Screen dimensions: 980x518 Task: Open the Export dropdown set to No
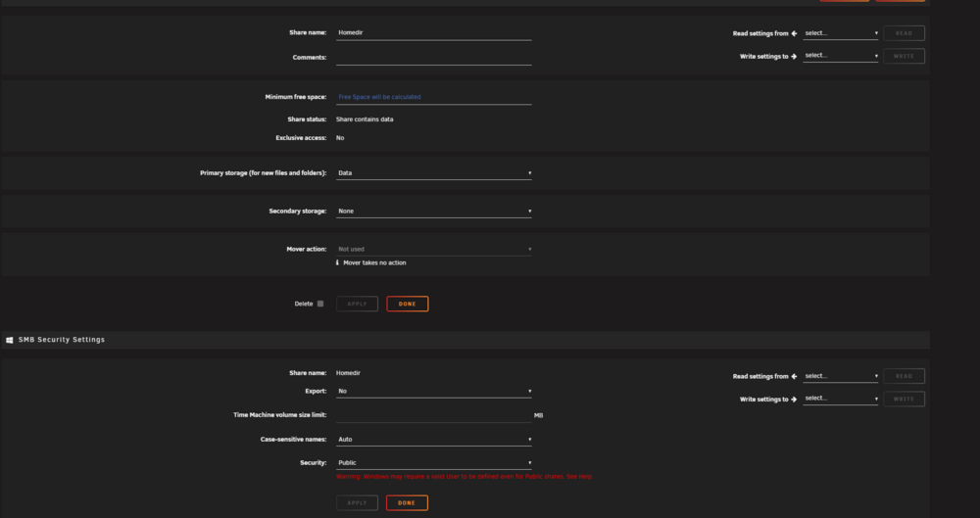[434, 391]
